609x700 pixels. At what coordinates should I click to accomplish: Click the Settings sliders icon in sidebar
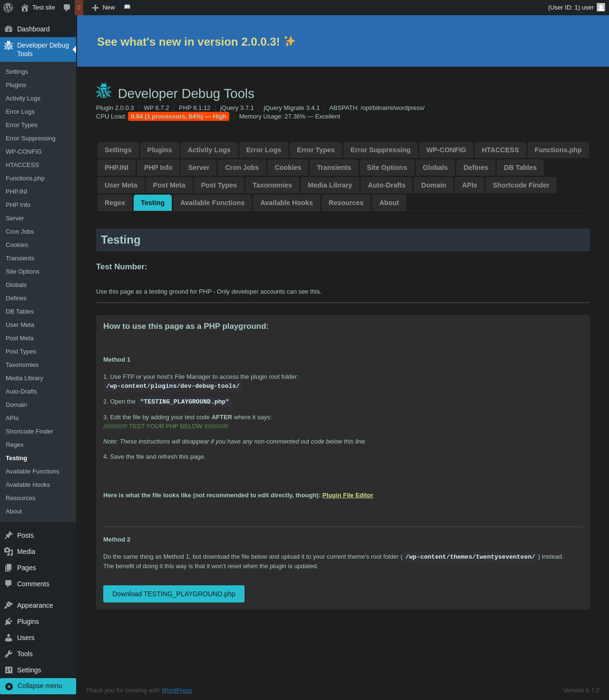point(9,670)
